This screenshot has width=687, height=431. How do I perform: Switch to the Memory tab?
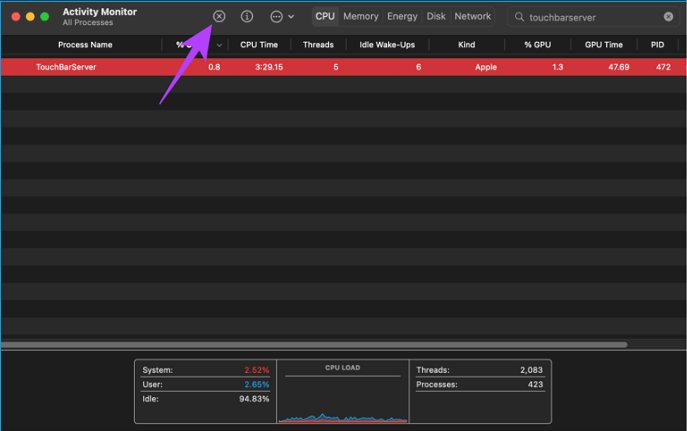[x=361, y=16]
